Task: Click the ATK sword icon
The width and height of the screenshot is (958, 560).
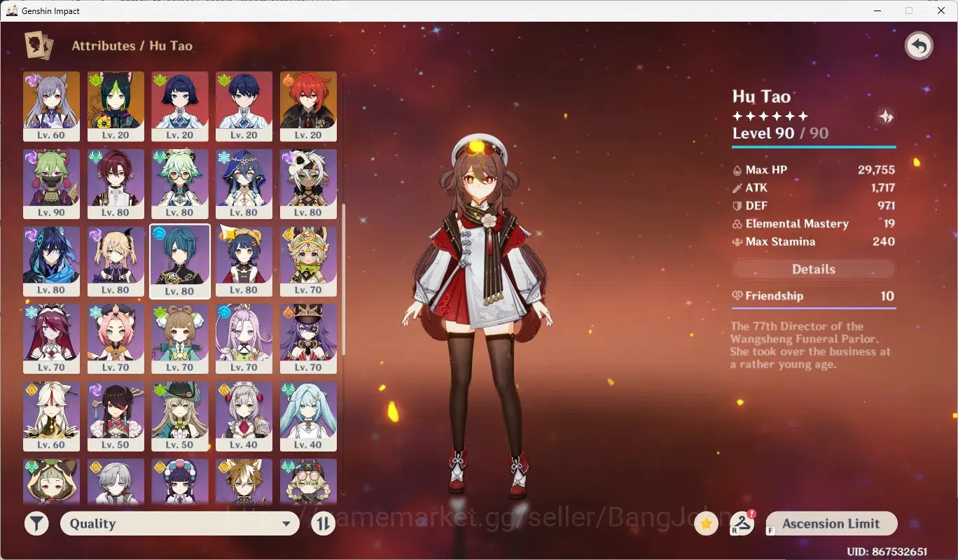Action: click(x=737, y=188)
